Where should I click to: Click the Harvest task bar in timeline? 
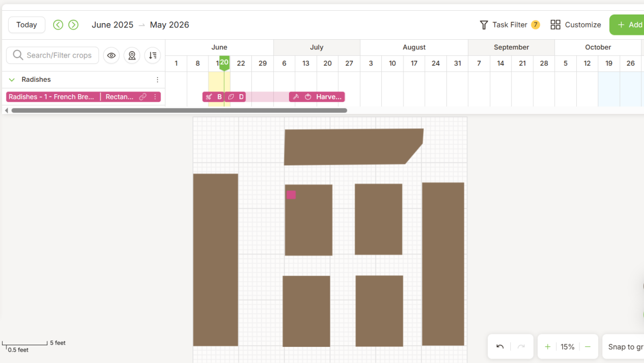pos(322,97)
